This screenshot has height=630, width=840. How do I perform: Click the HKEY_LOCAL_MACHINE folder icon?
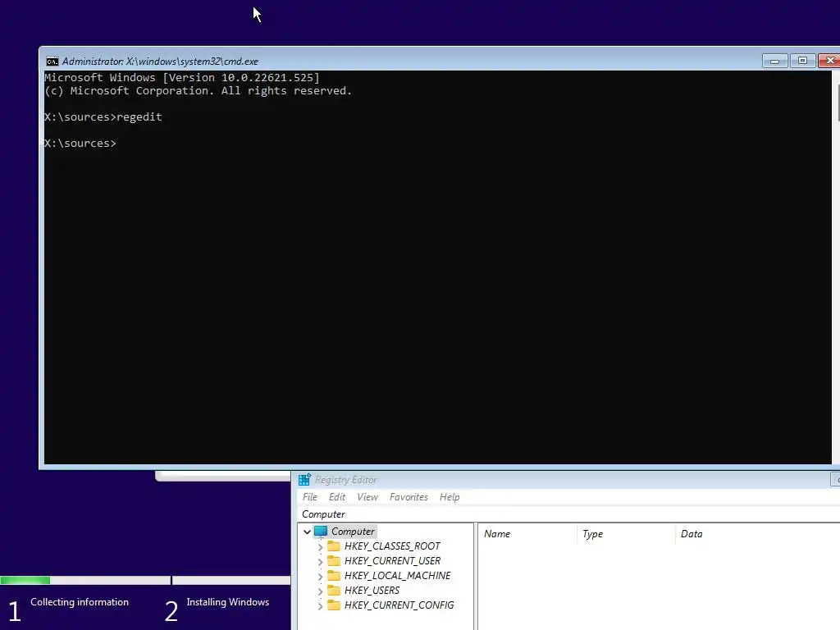pyautogui.click(x=334, y=575)
